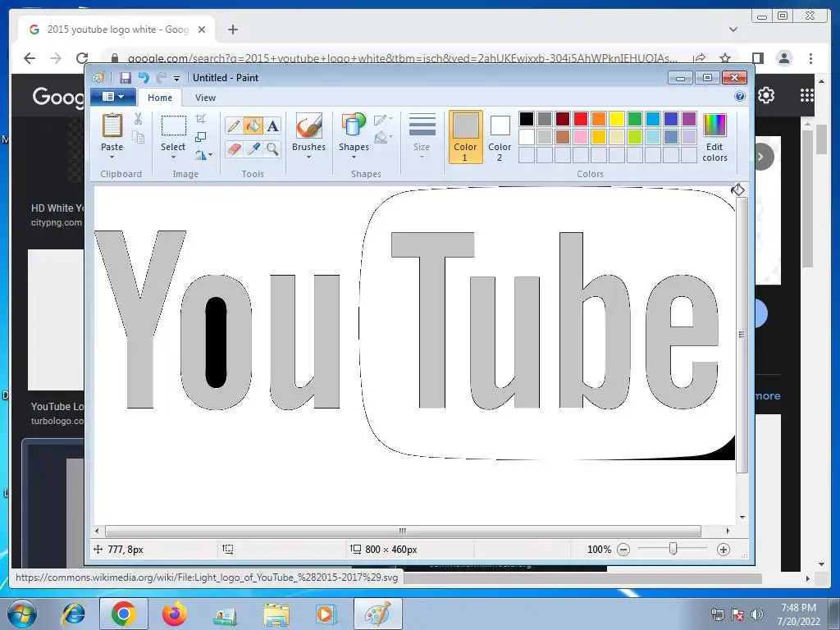840x630 pixels.
Task: Pick the purple color swatch
Action: tap(689, 119)
